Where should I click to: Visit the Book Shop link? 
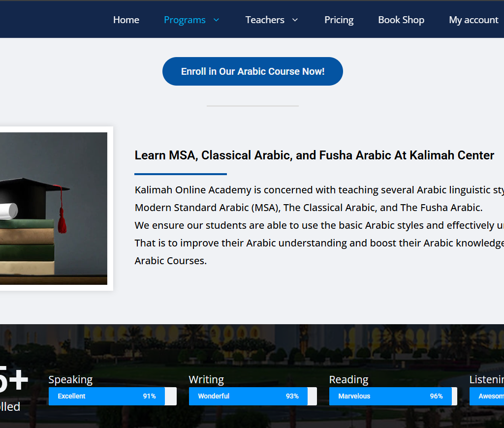tap(401, 20)
